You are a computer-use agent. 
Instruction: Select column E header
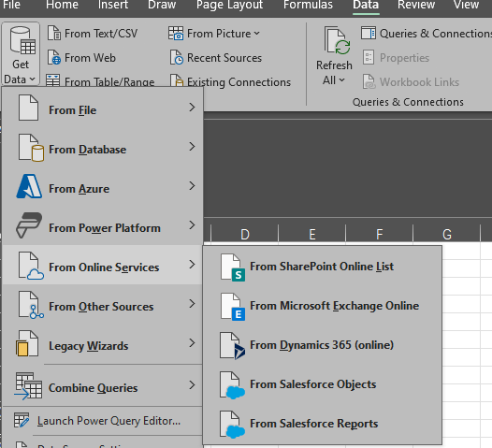311,234
